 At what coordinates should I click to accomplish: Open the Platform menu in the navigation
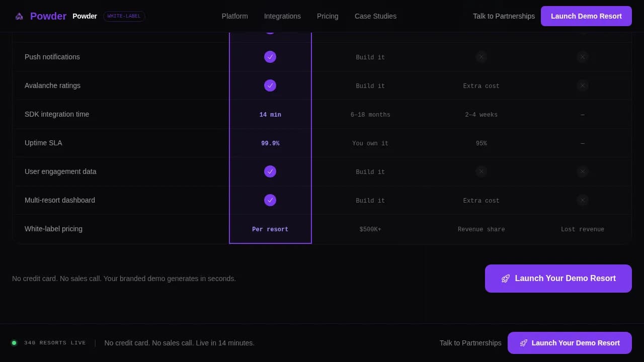[234, 16]
